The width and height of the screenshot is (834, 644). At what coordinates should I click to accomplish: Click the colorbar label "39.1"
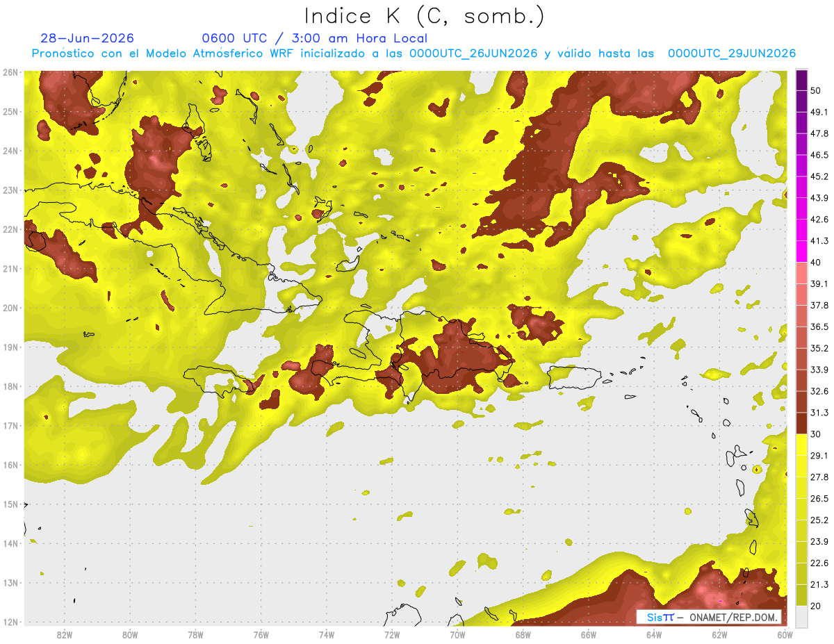819,283
